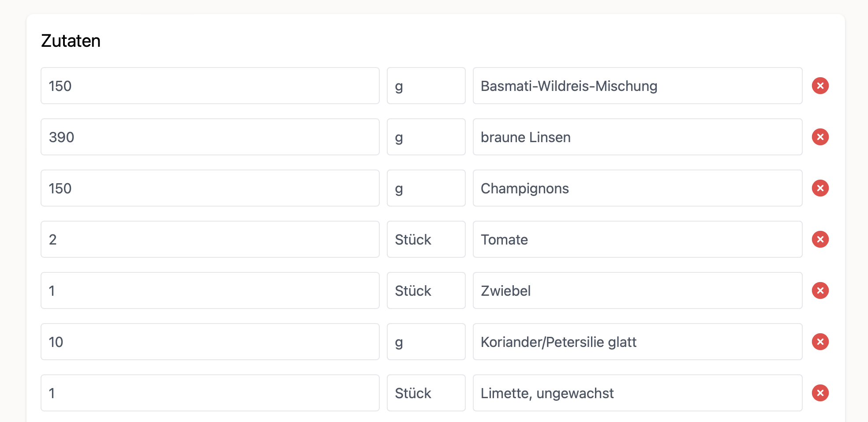Click the Stück unit beside Zwiebel
Screen dimensions: 868x422
(x=426, y=290)
